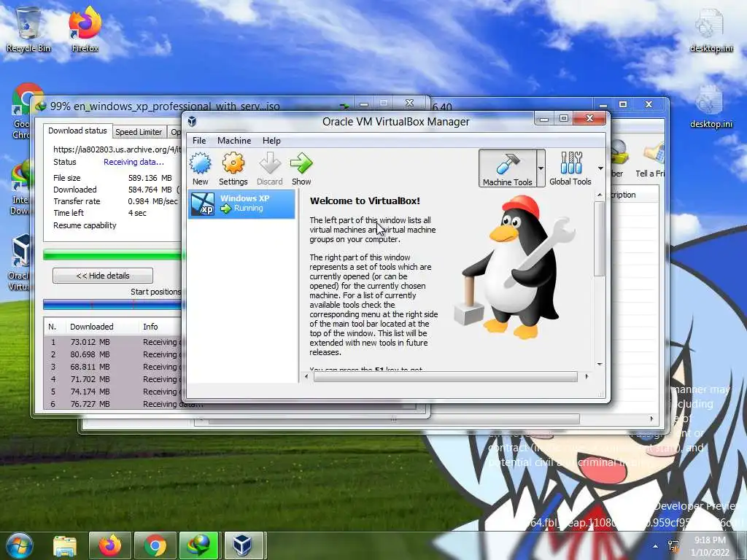Viewport: 747px width, 560px height.
Task: Open Internet Download Manager desktop shortcut
Action: tap(20, 188)
